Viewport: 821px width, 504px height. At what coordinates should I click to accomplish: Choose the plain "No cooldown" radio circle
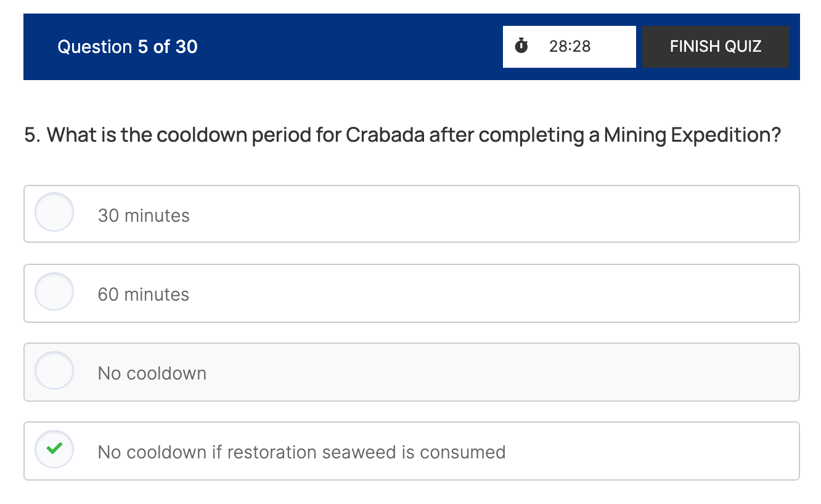click(54, 370)
